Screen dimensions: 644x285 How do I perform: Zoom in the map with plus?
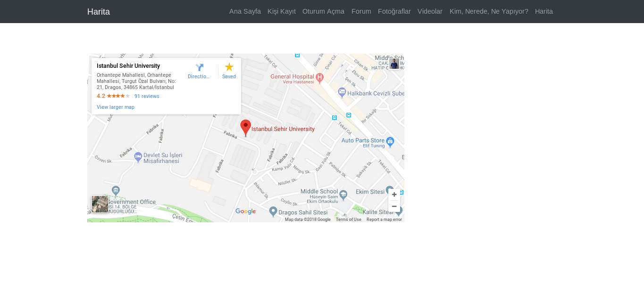(394, 195)
